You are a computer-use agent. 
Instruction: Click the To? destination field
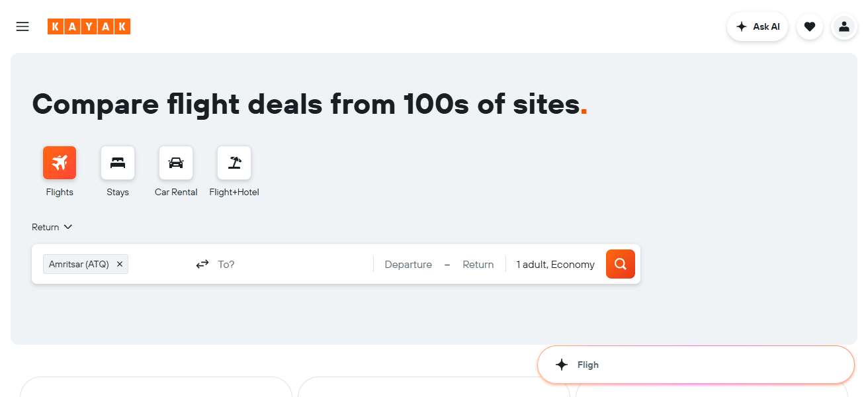click(291, 265)
